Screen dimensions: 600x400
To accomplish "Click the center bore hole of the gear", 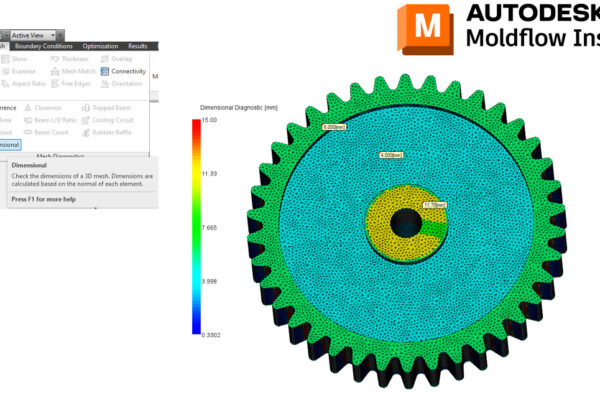I will pyautogui.click(x=406, y=224).
